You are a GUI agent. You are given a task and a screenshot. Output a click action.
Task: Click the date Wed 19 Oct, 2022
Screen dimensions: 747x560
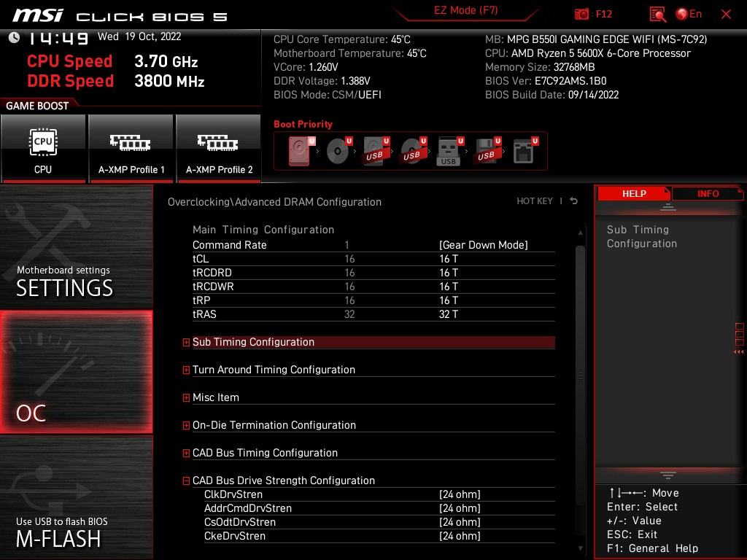tap(139, 36)
